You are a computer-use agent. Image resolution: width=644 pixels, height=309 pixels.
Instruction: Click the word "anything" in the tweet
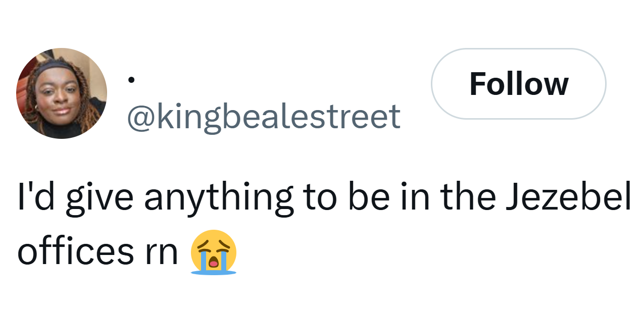pos(218,197)
